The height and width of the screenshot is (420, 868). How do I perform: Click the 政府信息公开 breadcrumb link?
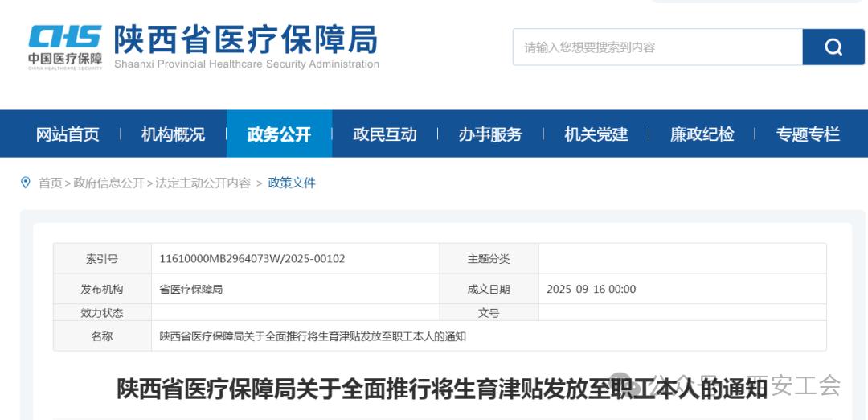point(108,183)
